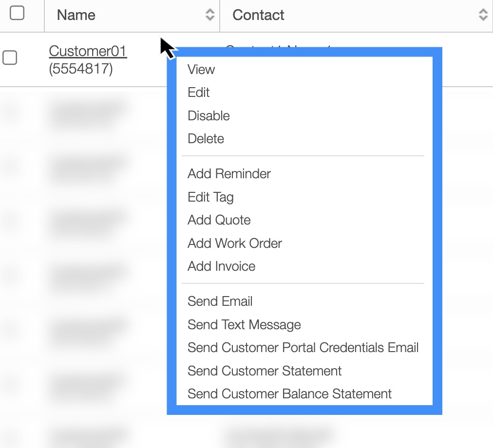This screenshot has height=448, width=493.
Task: Check the Customer01 row checkbox
Action: click(10, 58)
